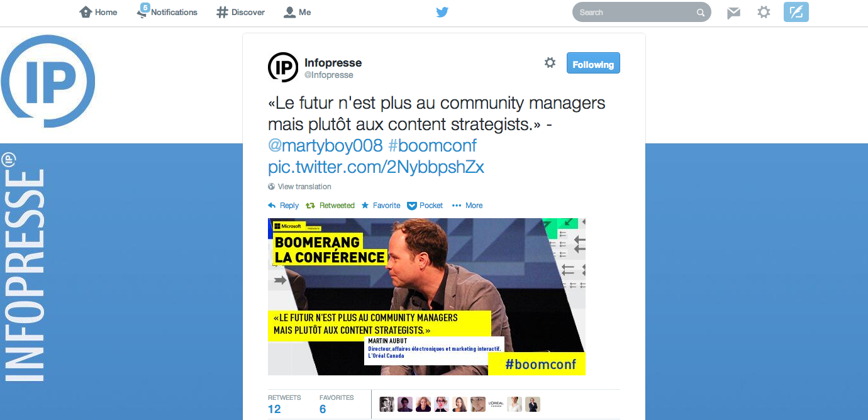Open tweet user actions gear dropdown

tap(550, 63)
